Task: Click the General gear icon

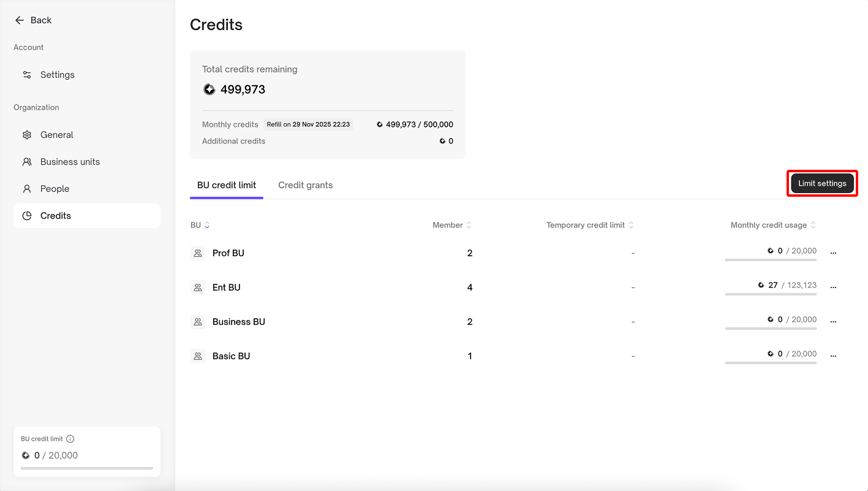Action: click(27, 135)
